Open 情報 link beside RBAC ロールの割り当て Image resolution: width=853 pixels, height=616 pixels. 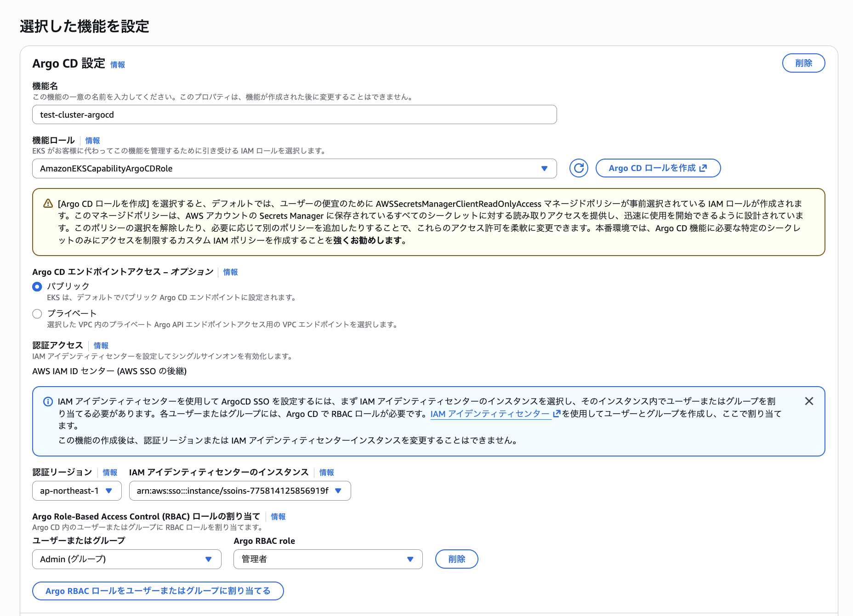[278, 517]
